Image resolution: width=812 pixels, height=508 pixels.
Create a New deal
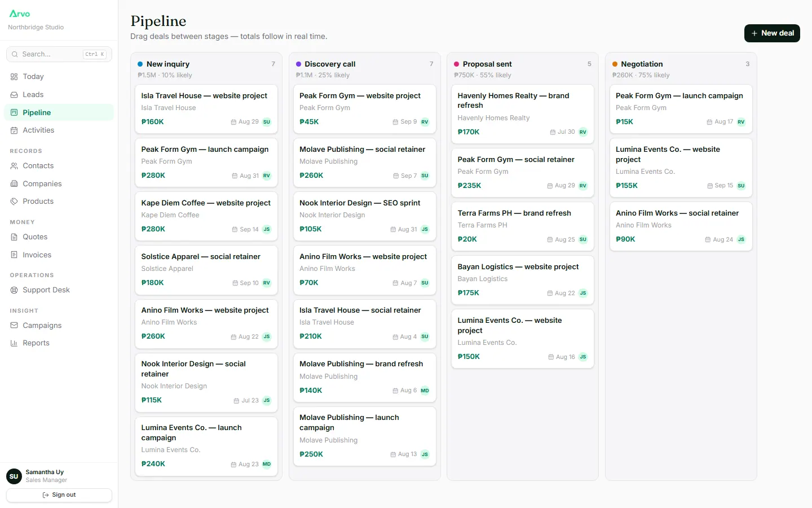[772, 33]
